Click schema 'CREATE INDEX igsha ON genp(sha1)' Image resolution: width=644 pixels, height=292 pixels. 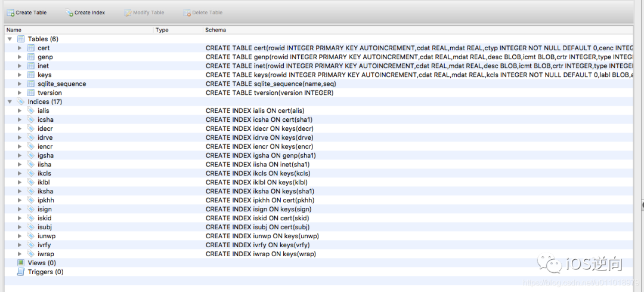261,155
